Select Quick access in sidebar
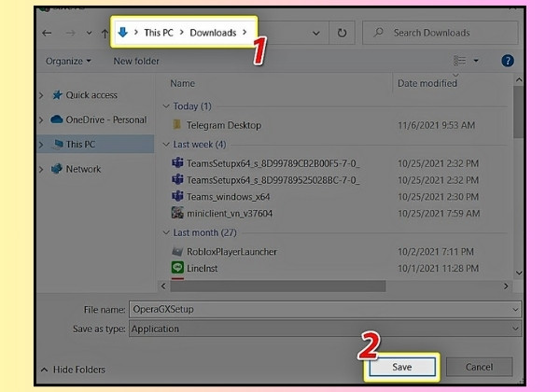Screen dimensions: 560x392 [91, 95]
